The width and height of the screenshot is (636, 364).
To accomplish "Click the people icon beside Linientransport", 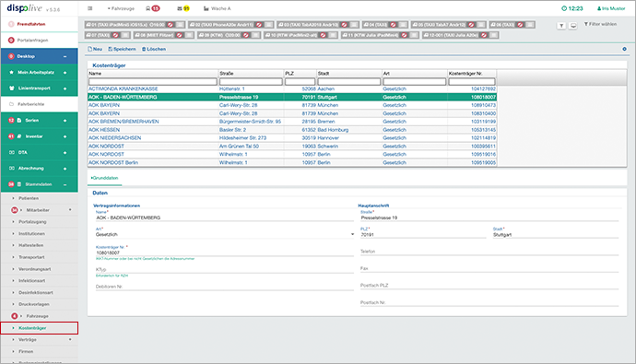I will 11,88.
